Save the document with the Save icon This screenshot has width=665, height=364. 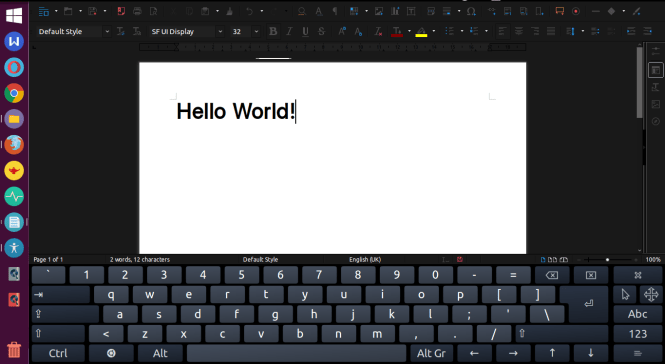[92, 11]
